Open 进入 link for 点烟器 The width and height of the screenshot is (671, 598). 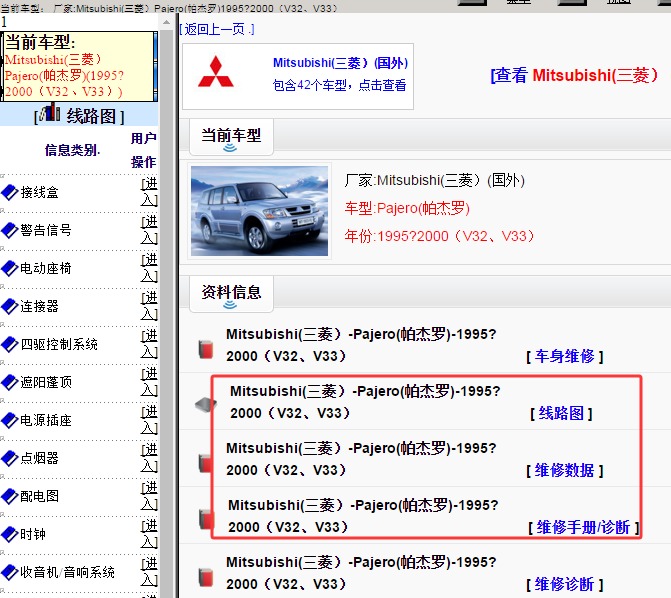point(149,458)
